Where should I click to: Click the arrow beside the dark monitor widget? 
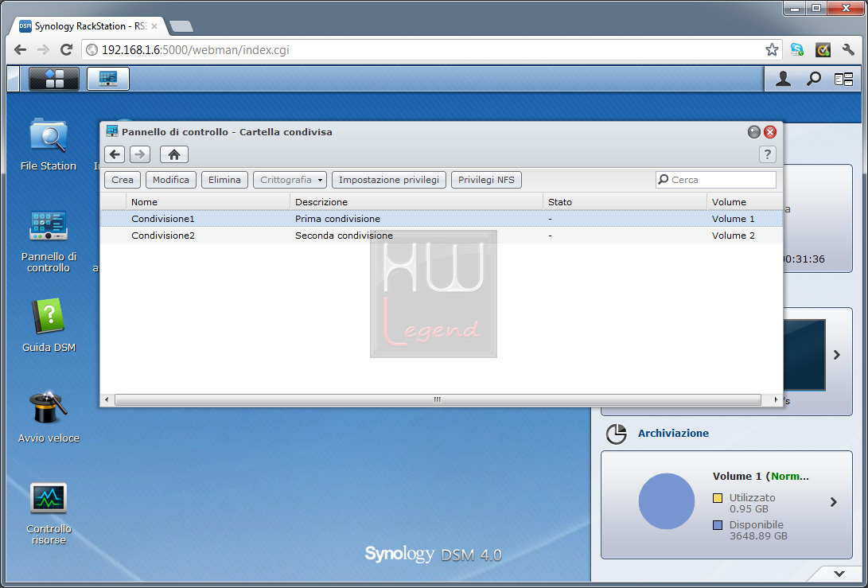(836, 355)
